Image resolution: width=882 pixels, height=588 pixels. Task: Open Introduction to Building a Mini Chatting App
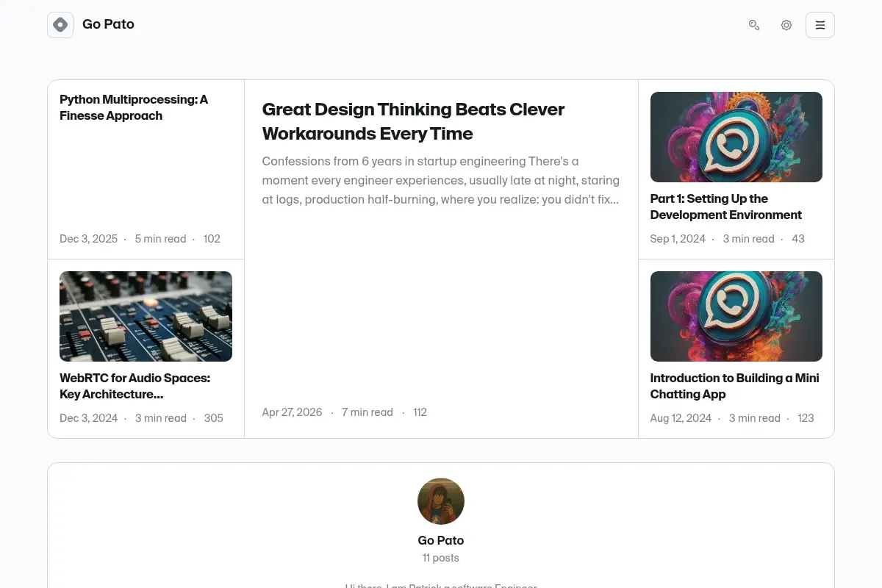(x=735, y=386)
